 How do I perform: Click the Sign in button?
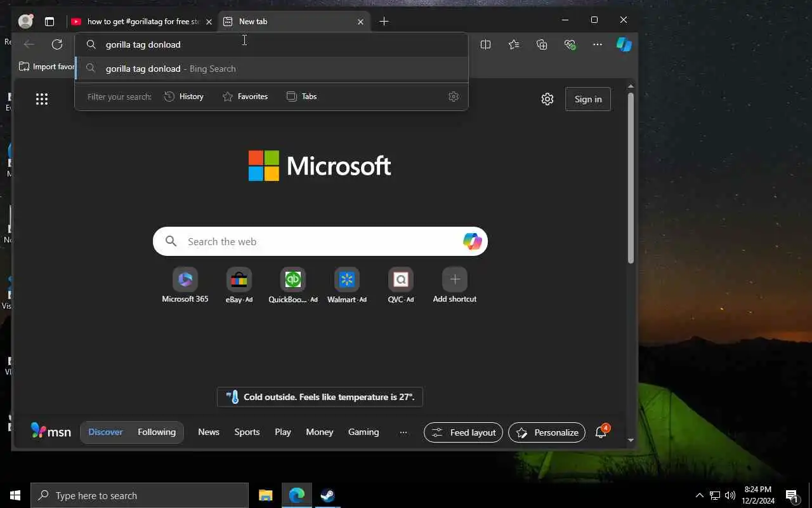(588, 99)
